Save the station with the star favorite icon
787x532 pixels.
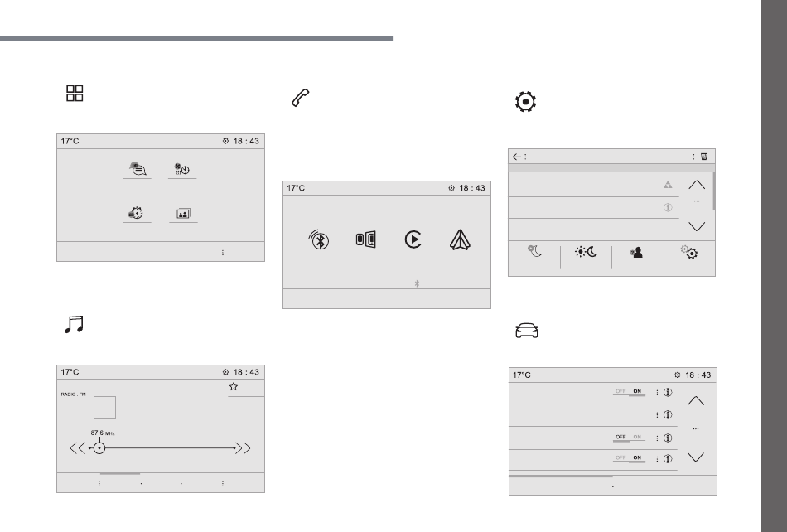point(234,386)
